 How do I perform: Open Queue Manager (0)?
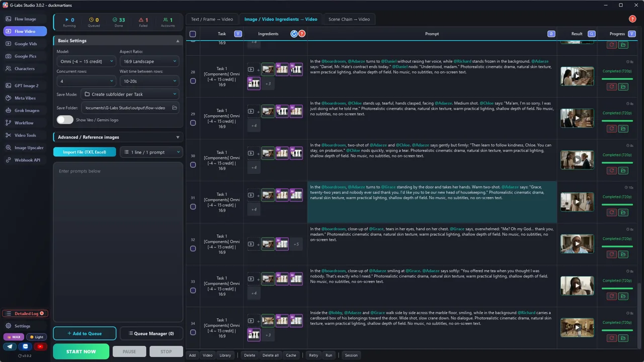tap(151, 333)
